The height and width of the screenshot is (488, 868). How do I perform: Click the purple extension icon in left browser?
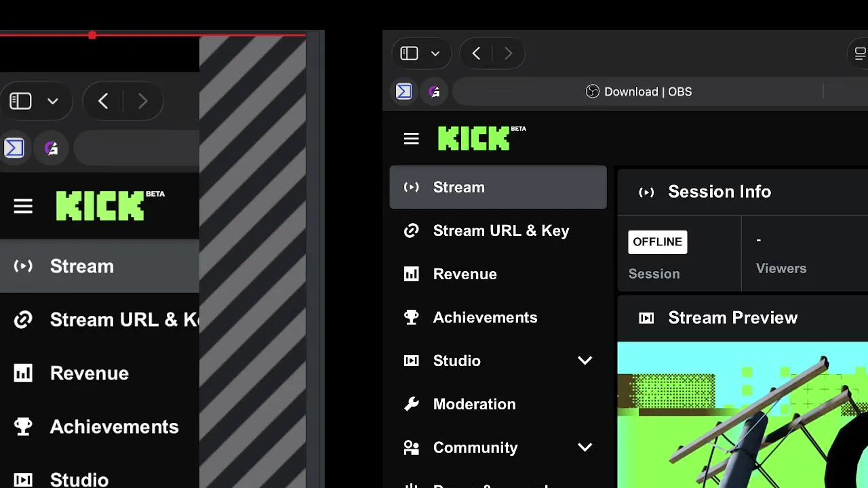point(52,148)
